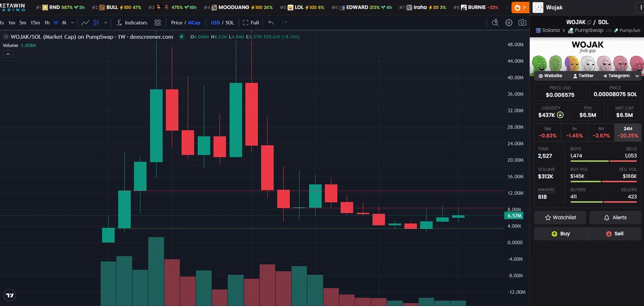The width and height of the screenshot is (644, 306).
Task: Click the PRICE USD $0.006575 box
Action: pos(560,92)
